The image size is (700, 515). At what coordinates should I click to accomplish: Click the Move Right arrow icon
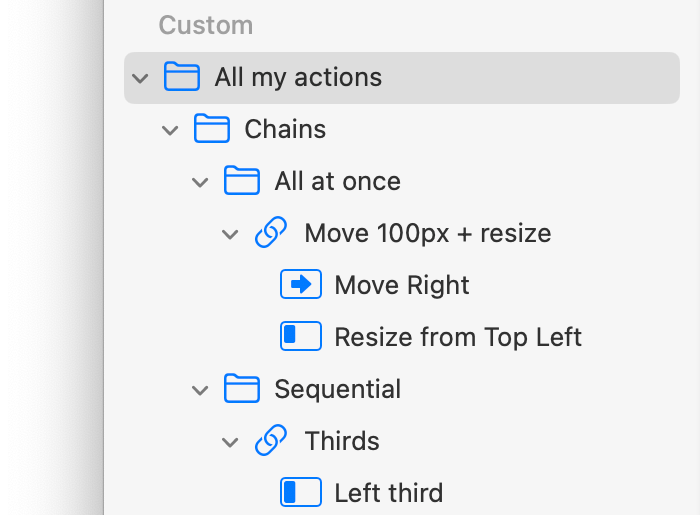tap(301, 285)
